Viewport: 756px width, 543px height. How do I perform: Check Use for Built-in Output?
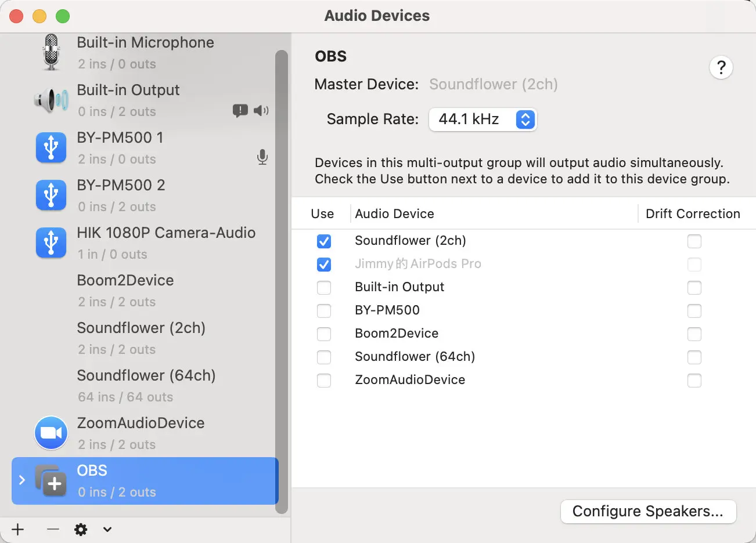[x=324, y=288]
